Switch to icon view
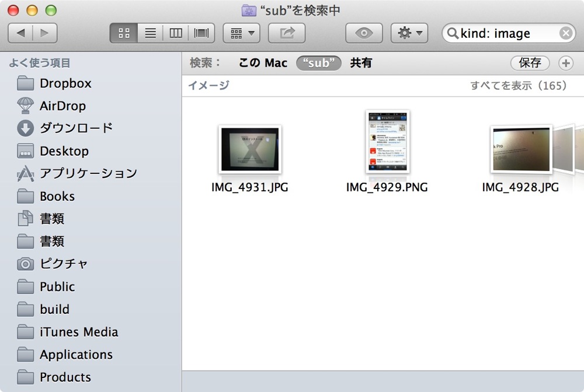 click(x=124, y=33)
